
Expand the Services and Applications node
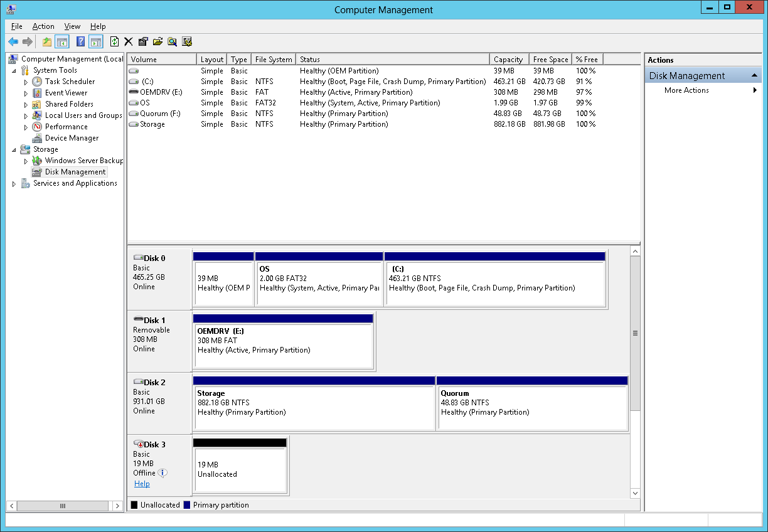click(14, 183)
